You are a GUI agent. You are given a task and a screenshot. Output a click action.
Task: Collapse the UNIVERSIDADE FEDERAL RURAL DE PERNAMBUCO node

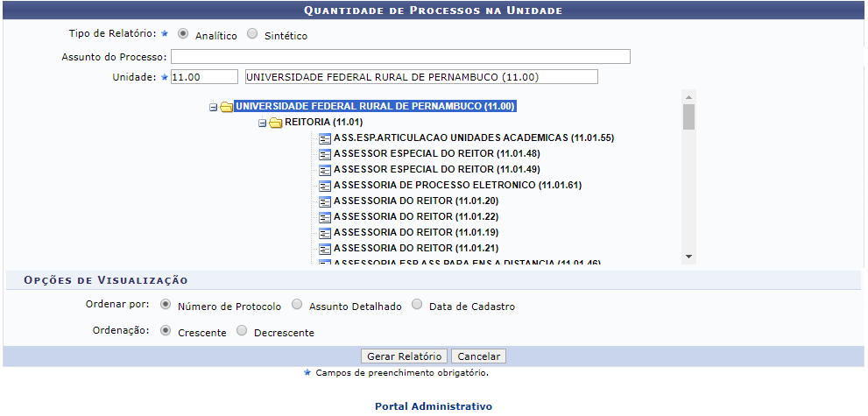point(213,108)
